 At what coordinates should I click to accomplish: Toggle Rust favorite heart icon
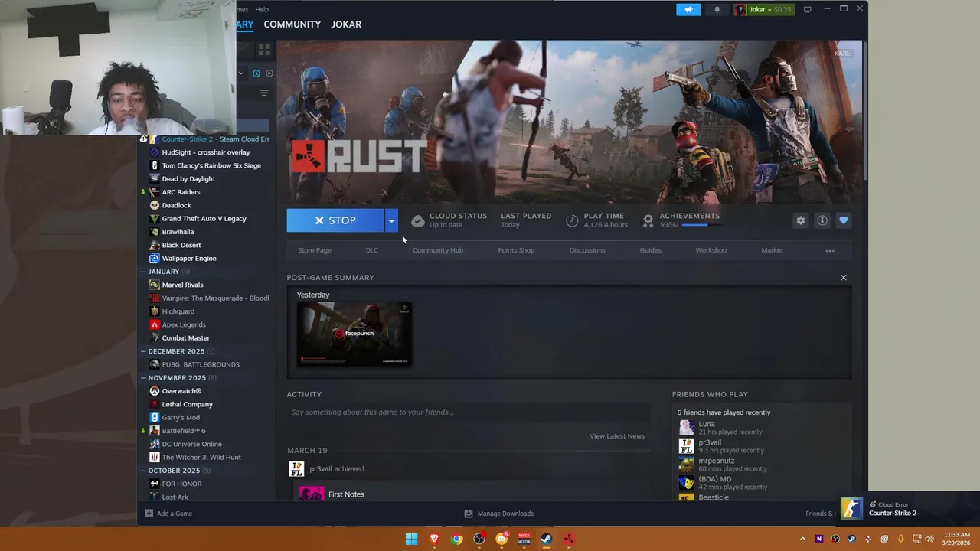tap(843, 220)
